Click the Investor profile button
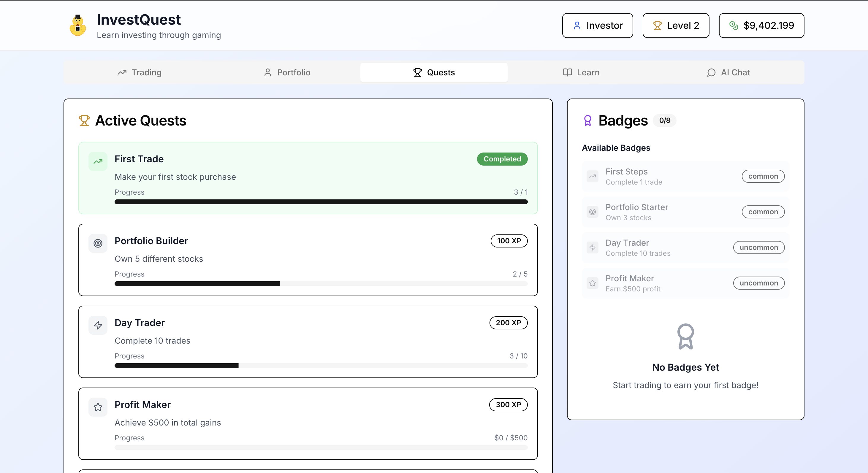The width and height of the screenshot is (868, 473). click(x=598, y=26)
